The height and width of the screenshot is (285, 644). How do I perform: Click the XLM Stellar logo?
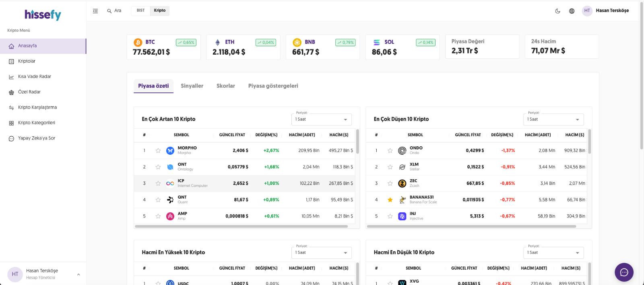[x=402, y=167]
